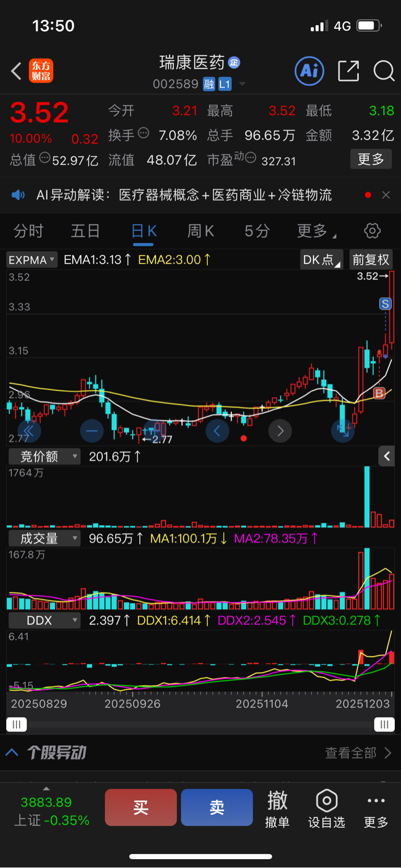Jump chart to earliest with double-left arrow
The image size is (401, 868).
coord(29,431)
